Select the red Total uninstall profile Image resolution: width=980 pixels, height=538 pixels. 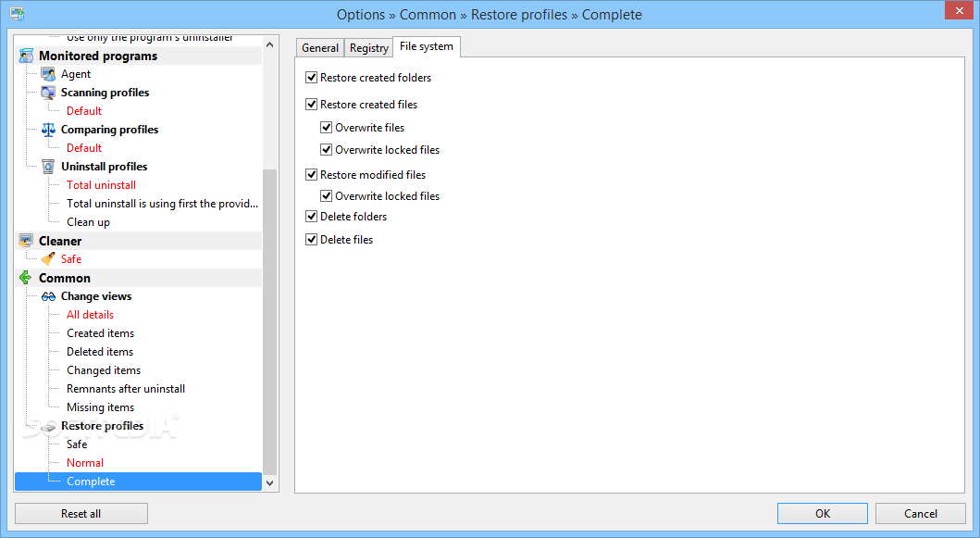pos(101,185)
